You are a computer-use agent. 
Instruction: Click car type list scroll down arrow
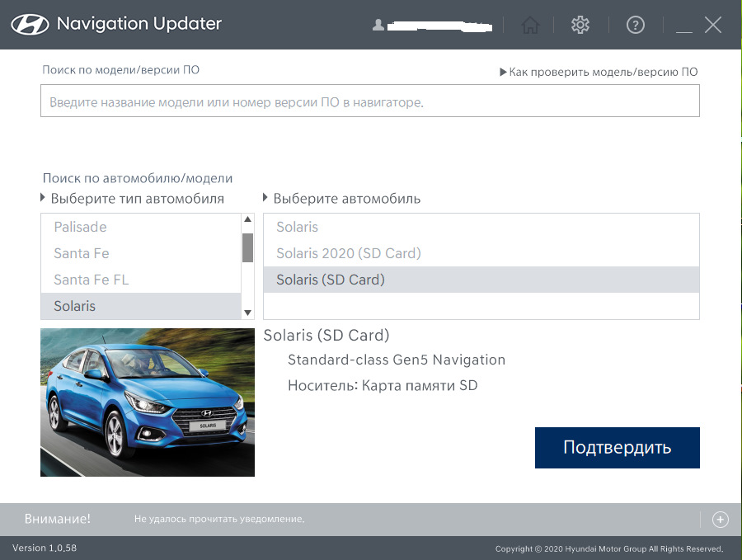pyautogui.click(x=247, y=313)
